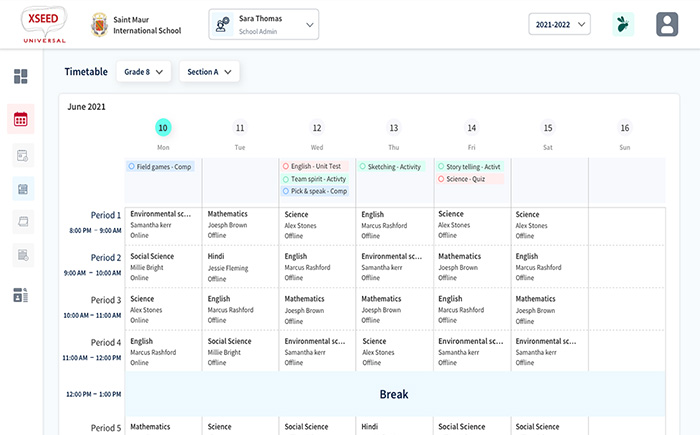
Task: Open the user profile avatar icon
Action: (667, 24)
